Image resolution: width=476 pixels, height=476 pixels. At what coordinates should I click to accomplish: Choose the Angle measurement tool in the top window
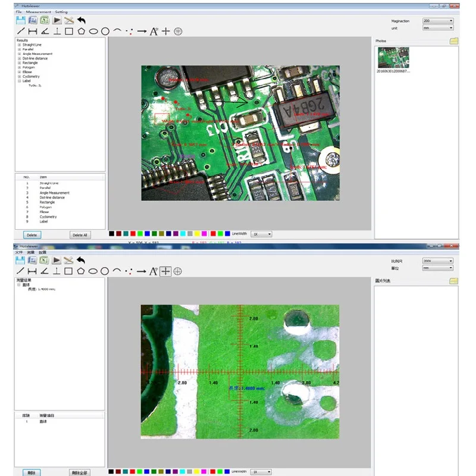click(45, 31)
